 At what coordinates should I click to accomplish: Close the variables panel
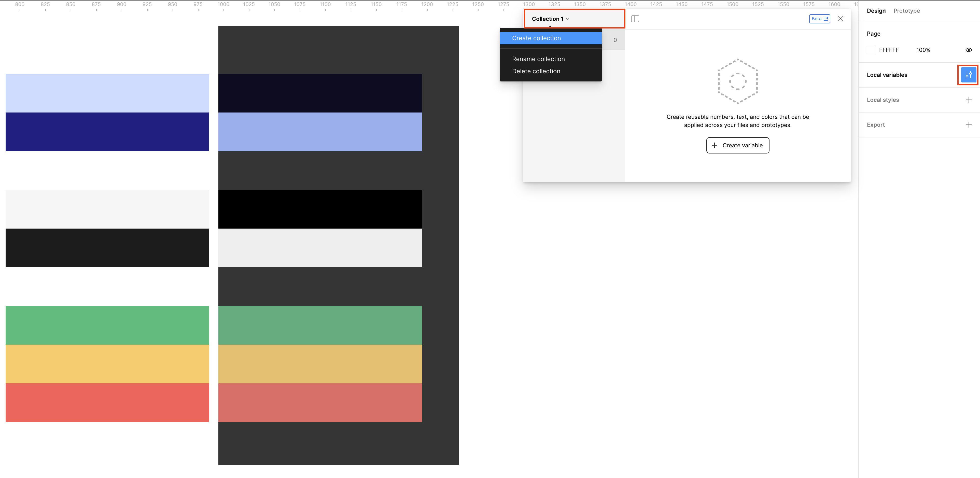(840, 19)
